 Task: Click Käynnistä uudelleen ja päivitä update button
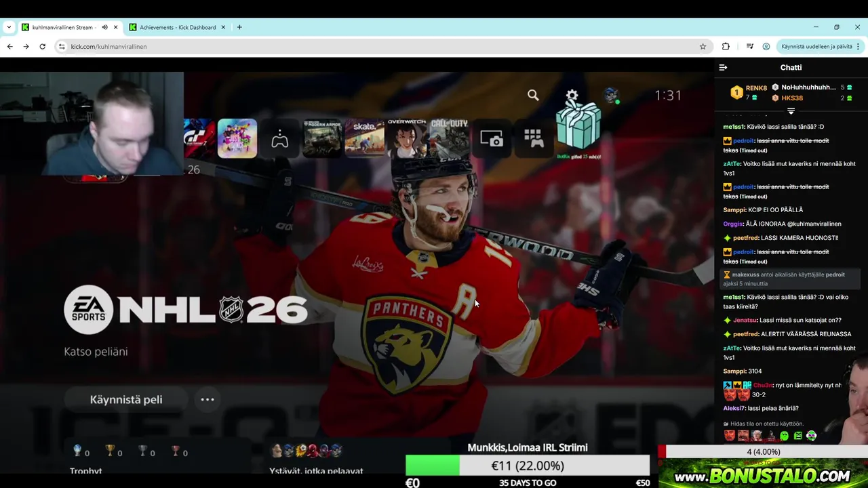(x=816, y=47)
